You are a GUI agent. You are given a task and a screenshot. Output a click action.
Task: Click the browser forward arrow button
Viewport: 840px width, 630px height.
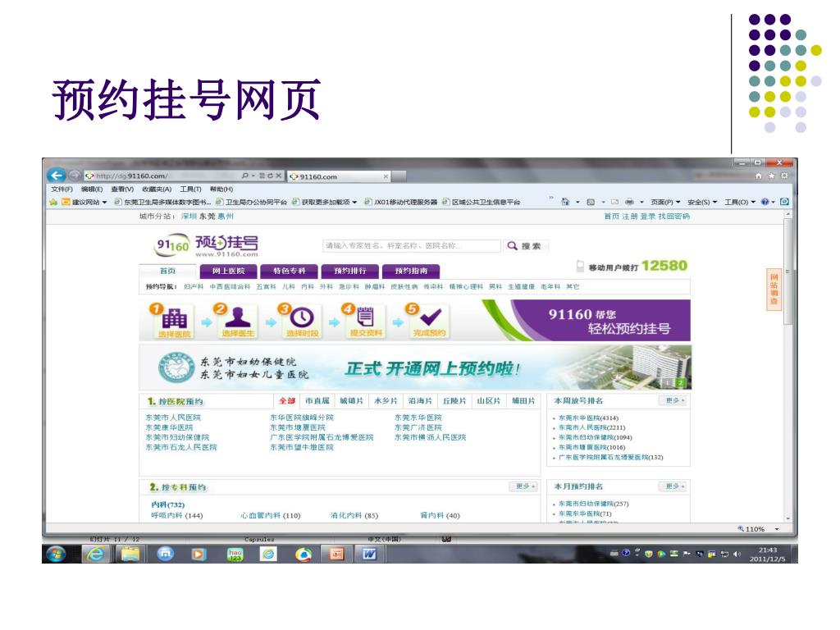[x=75, y=176]
